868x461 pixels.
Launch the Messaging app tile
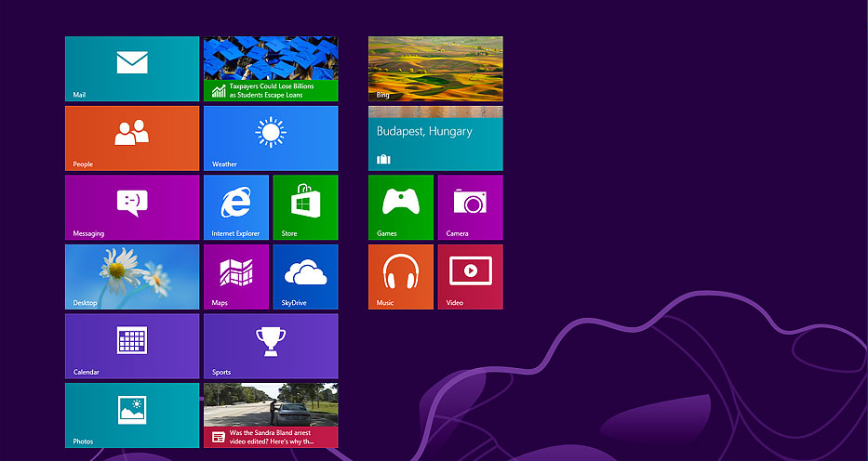[132, 207]
